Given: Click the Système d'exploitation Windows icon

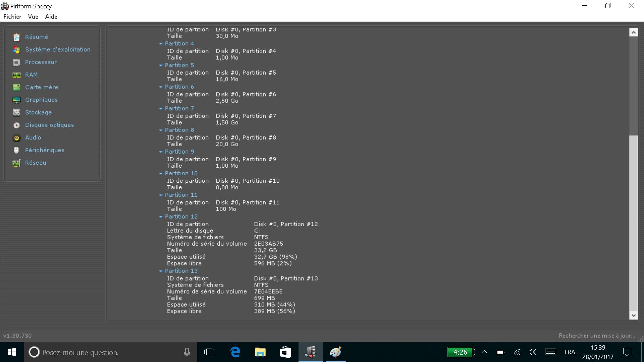Looking at the screenshot, I should coord(16,50).
